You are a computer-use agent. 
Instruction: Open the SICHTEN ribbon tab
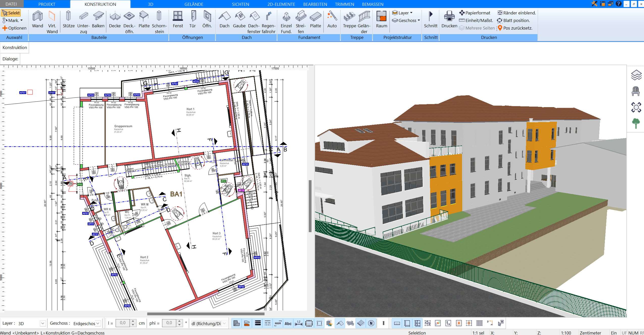(241, 4)
